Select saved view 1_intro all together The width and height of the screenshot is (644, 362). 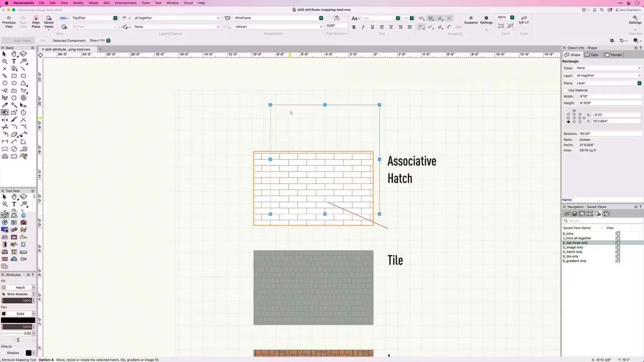[577, 238]
